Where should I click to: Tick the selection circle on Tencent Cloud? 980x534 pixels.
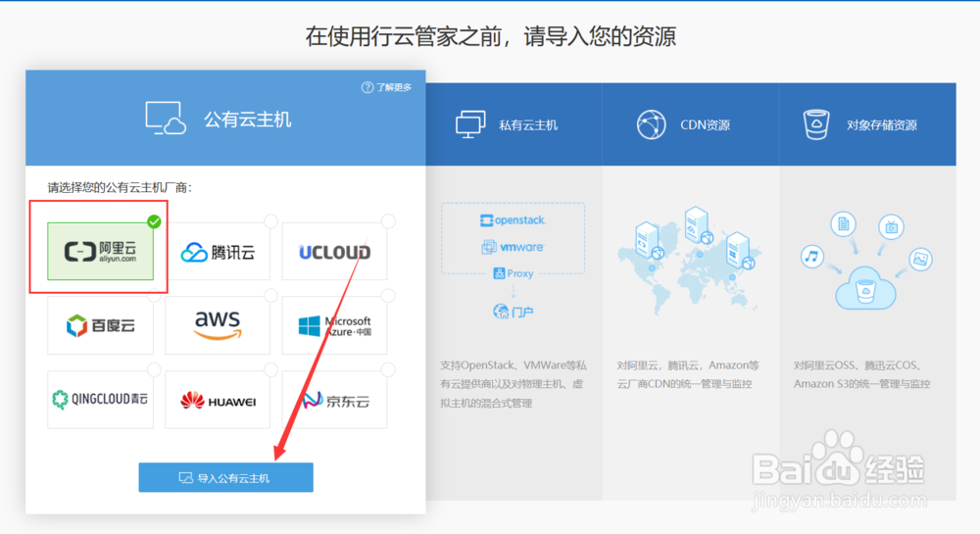coord(270,221)
